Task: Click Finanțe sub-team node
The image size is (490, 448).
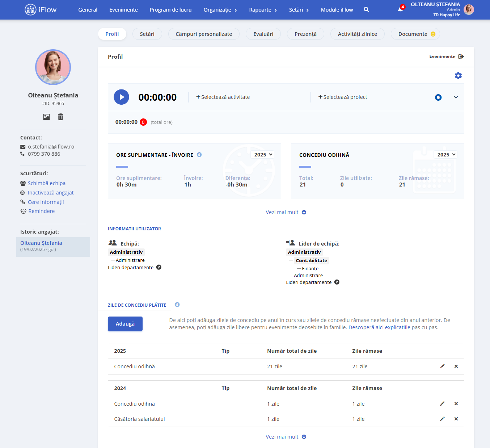Action: point(310,268)
